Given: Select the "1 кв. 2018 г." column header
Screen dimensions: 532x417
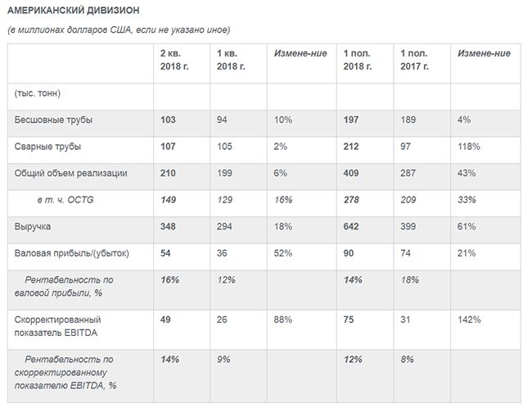Looking at the screenshot, I should (x=231, y=60).
